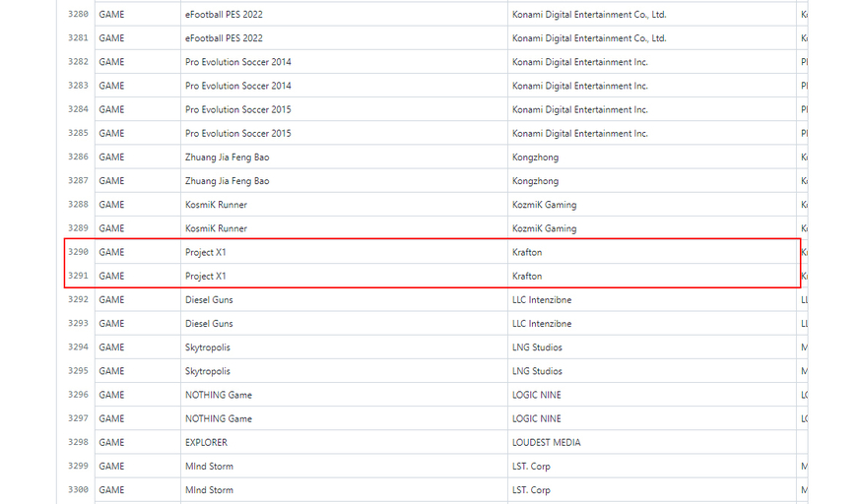Image resolution: width=862 pixels, height=504 pixels.
Task: Click 'LST. Corp' in row 3299
Action: [x=531, y=467]
